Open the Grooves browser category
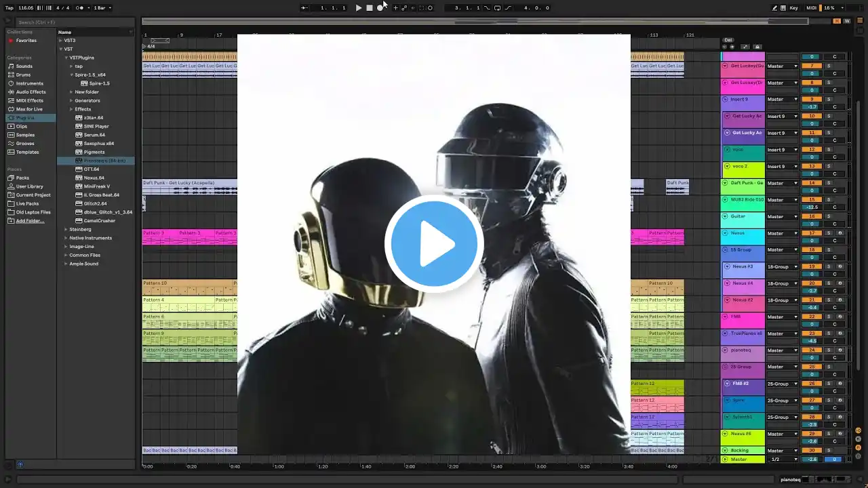 point(25,144)
